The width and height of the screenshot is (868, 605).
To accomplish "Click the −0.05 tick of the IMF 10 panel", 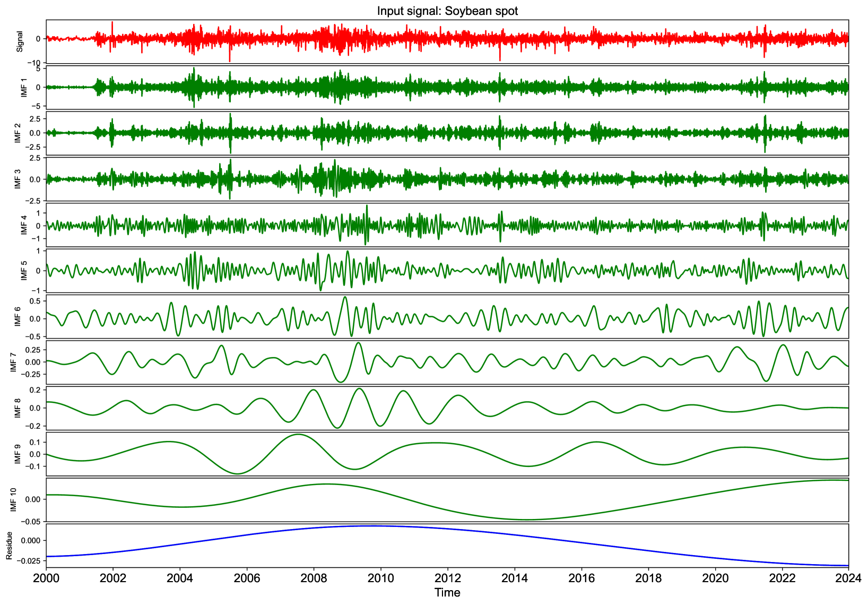I will [31, 522].
